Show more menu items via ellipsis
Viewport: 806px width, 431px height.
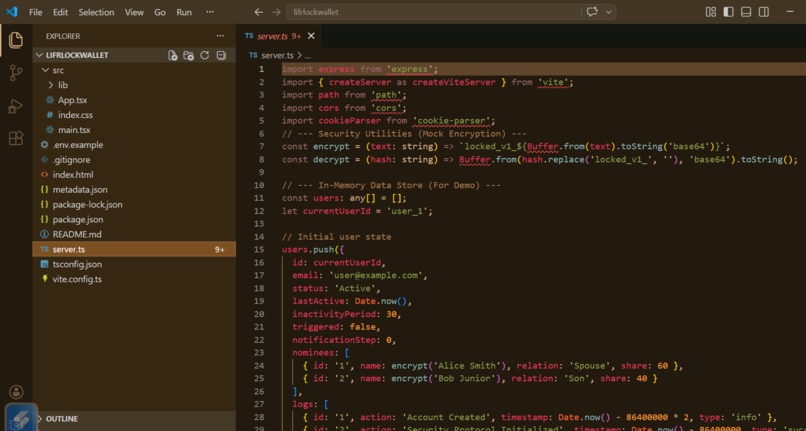(x=210, y=12)
